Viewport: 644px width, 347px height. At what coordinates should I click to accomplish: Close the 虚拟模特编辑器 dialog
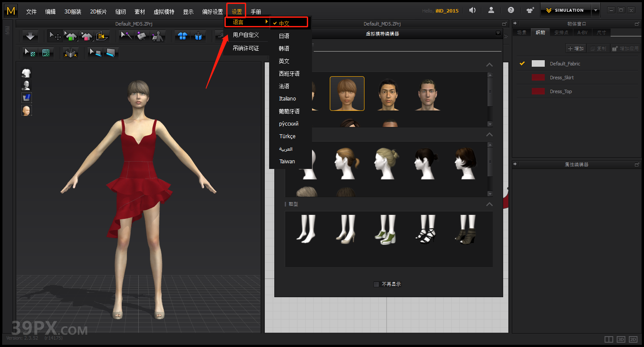(498, 33)
